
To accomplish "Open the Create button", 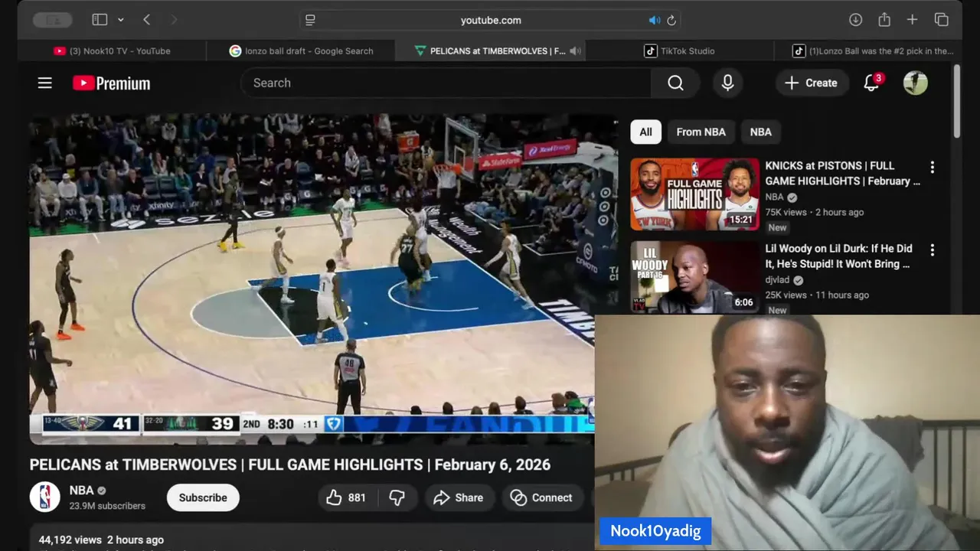I will coord(812,83).
